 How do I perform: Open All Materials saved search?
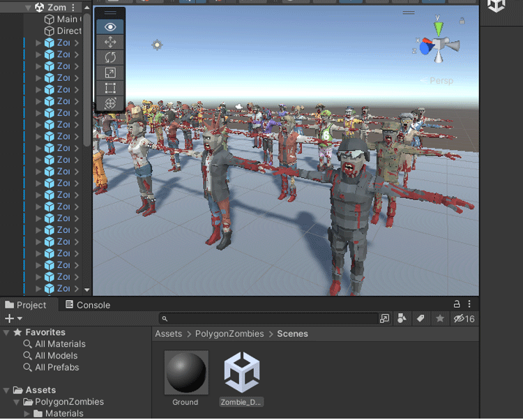(54, 344)
